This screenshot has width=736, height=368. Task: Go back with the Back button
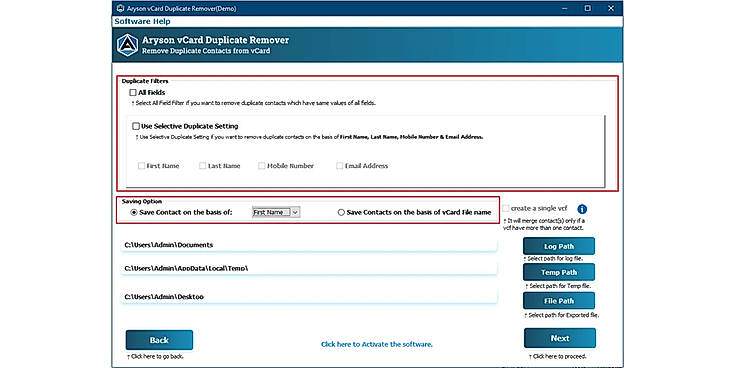(x=159, y=340)
